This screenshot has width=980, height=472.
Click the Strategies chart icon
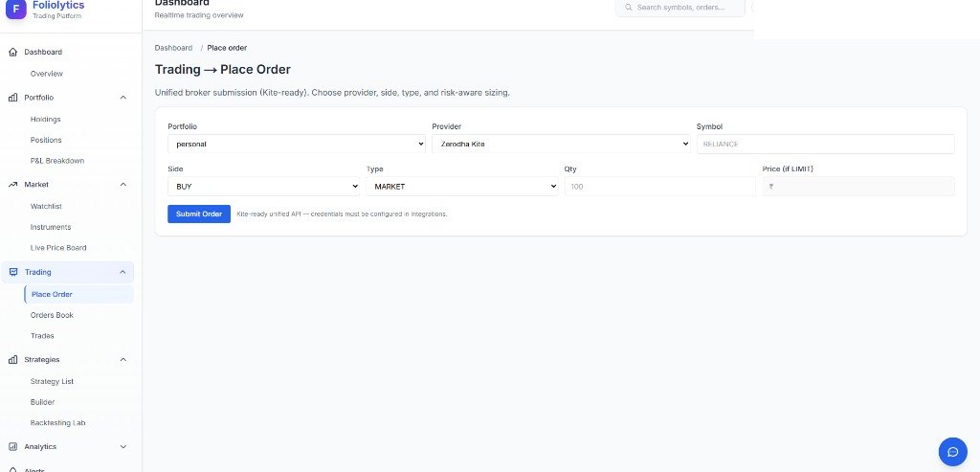click(13, 359)
